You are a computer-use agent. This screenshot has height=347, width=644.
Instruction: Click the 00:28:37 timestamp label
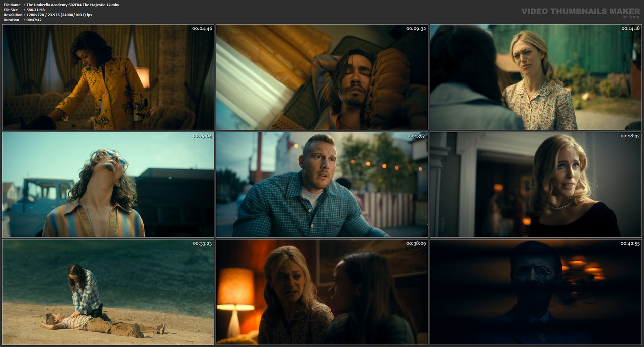click(x=630, y=136)
